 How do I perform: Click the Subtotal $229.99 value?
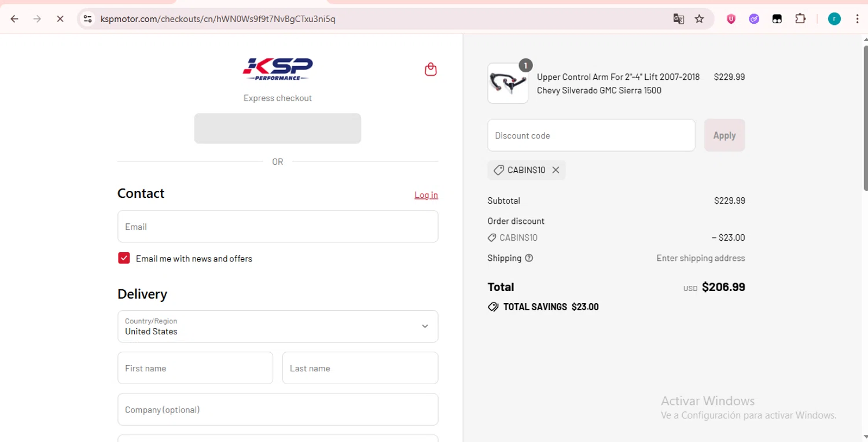pyautogui.click(x=730, y=201)
